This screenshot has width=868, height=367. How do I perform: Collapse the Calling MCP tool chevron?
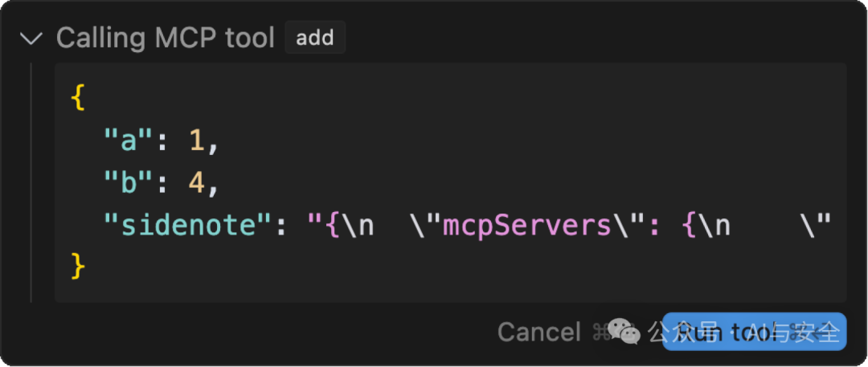pyautogui.click(x=31, y=39)
